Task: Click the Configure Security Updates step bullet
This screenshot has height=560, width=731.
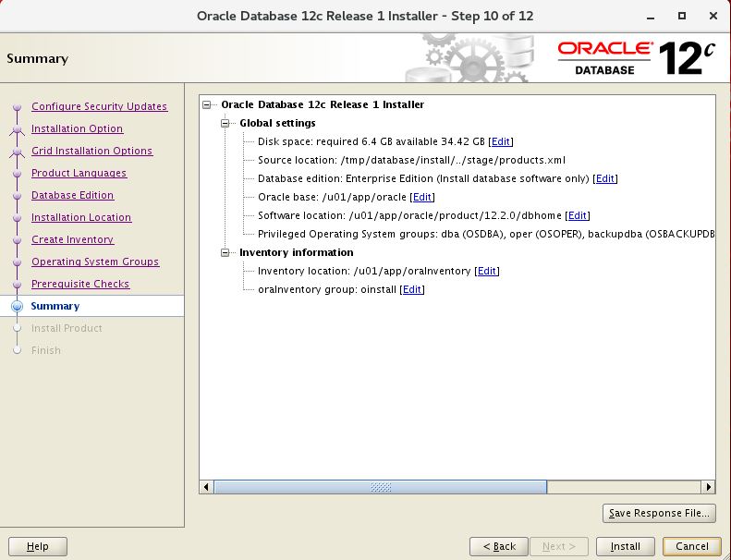Action: (x=18, y=107)
